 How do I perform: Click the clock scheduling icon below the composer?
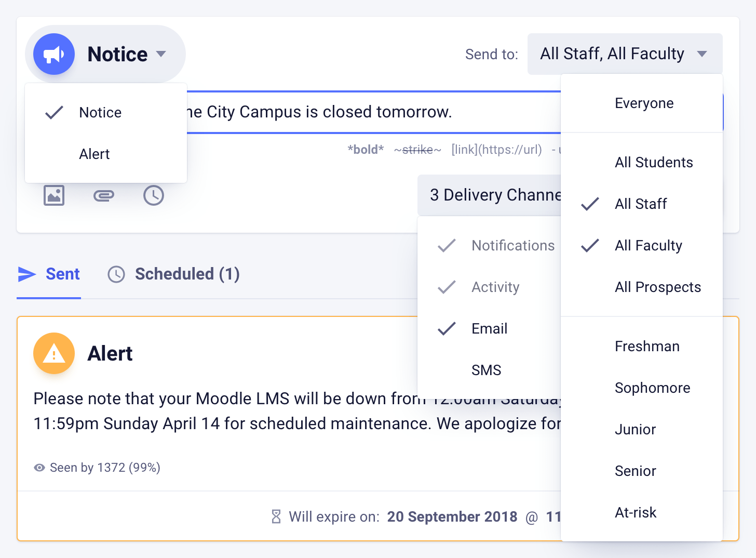pos(153,195)
